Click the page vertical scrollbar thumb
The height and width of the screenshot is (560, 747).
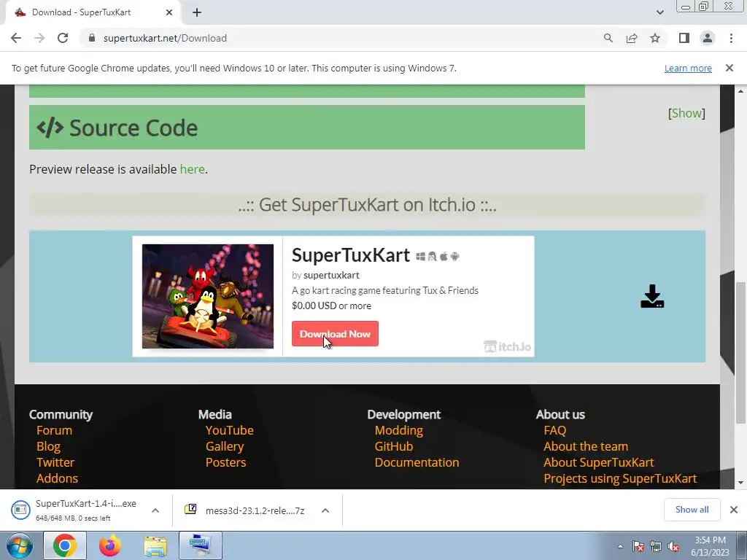tap(740, 352)
